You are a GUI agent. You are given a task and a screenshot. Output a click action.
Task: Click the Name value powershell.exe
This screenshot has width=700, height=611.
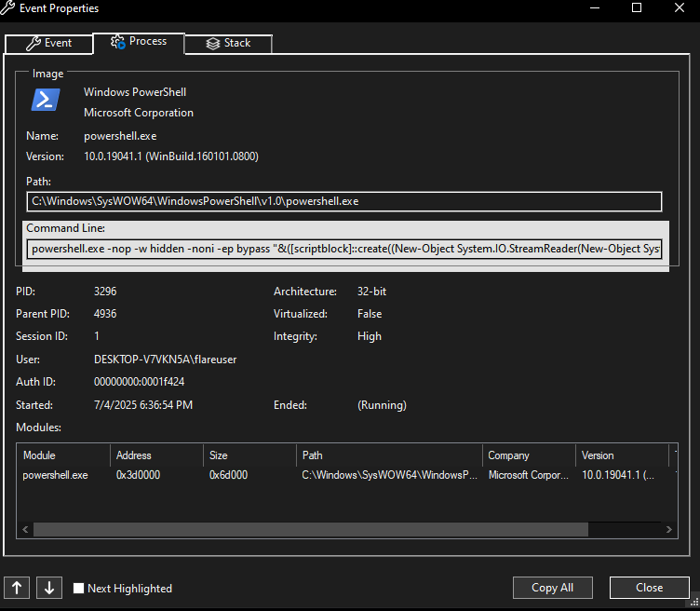[x=120, y=136]
